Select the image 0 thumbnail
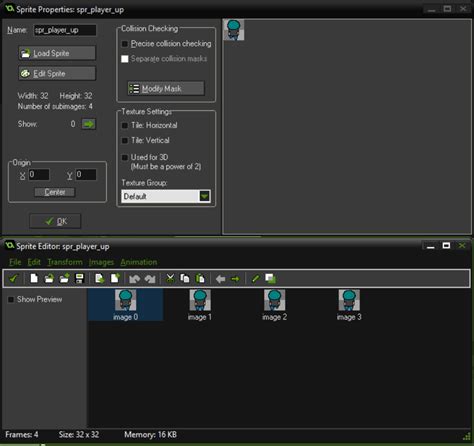Screen dimensions: 474x446 pos(125,305)
